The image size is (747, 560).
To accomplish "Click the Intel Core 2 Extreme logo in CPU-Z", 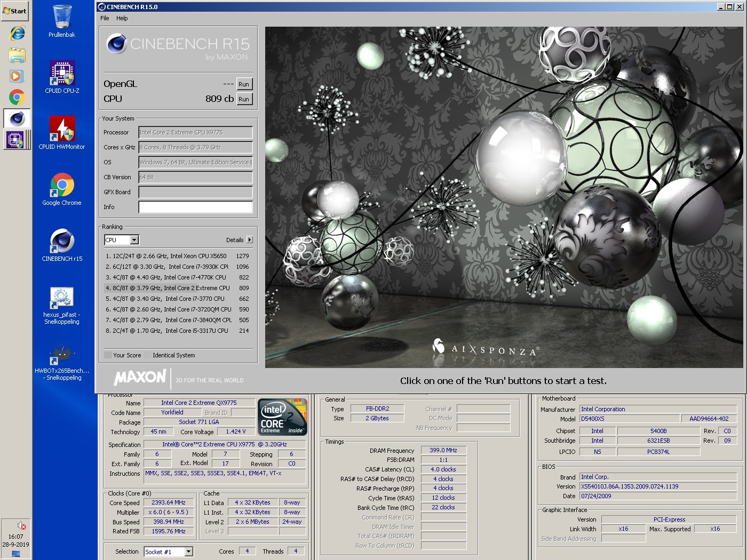I will pos(283,417).
